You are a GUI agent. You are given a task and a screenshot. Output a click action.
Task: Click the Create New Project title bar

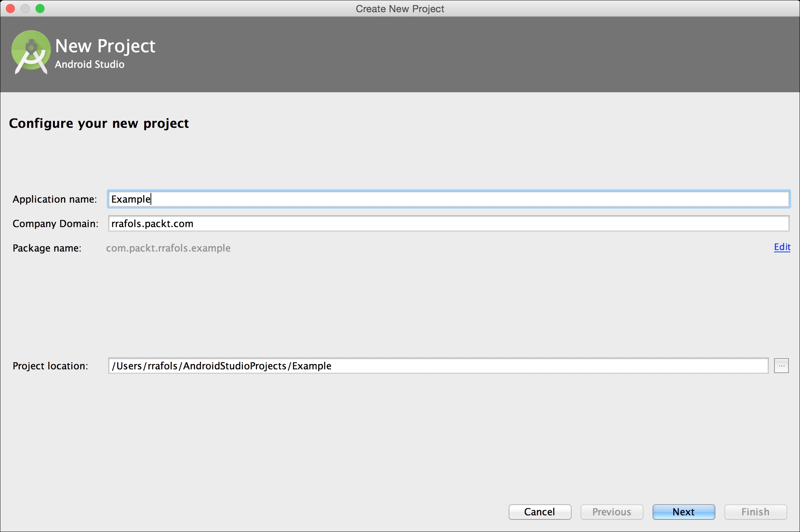click(x=400, y=9)
